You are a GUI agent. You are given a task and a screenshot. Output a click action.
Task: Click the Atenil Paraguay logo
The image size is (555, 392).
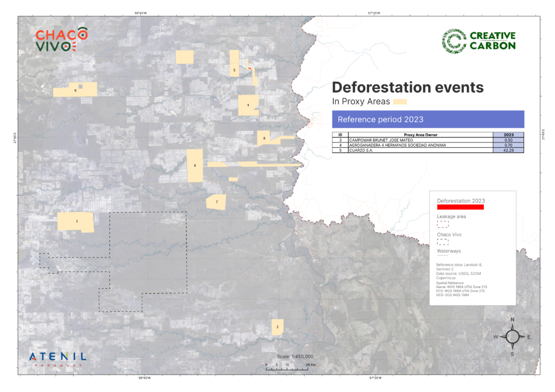pos(57,358)
